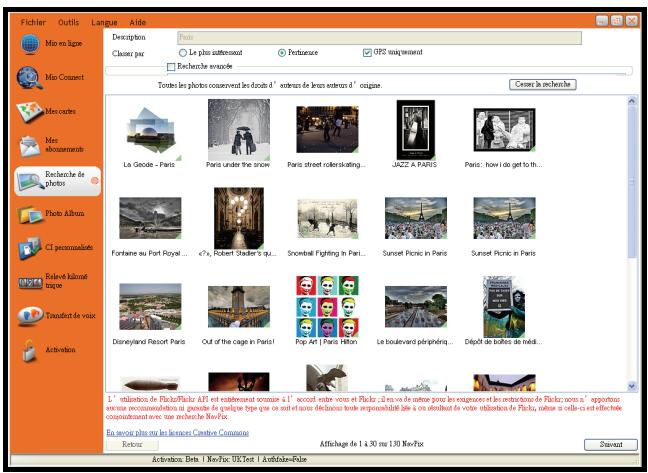Select Dépôt de boîtes photo
The height and width of the screenshot is (473, 648).
504,307
